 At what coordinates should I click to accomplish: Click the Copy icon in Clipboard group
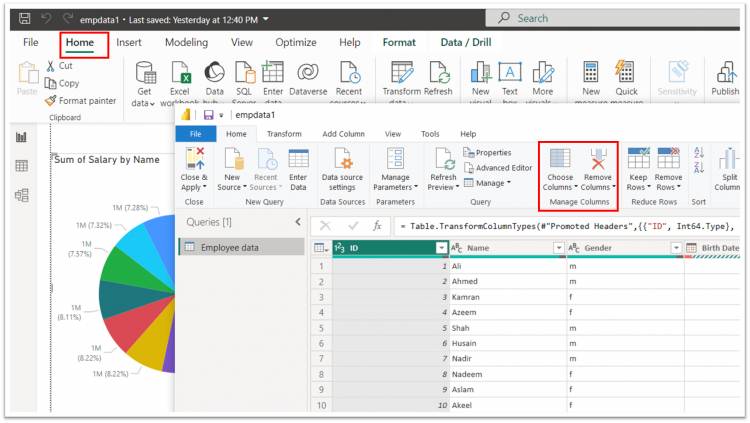pos(50,83)
